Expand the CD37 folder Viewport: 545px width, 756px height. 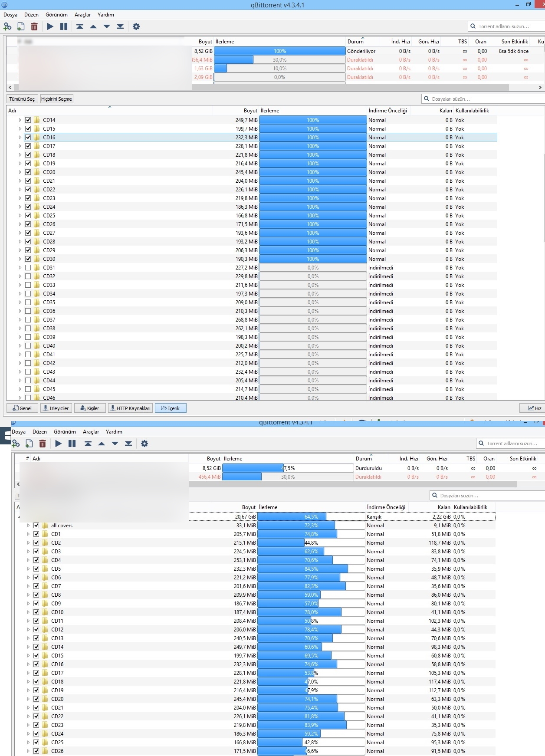20,320
